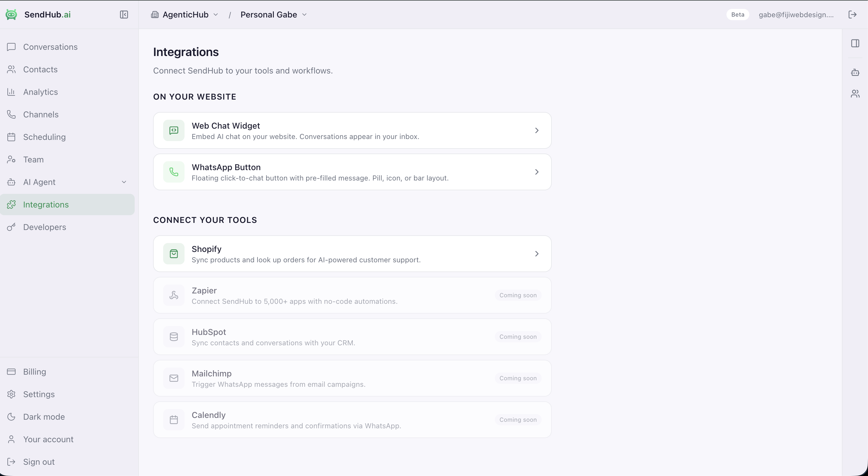Click the Shopify card title
The height and width of the screenshot is (476, 868).
[206, 249]
